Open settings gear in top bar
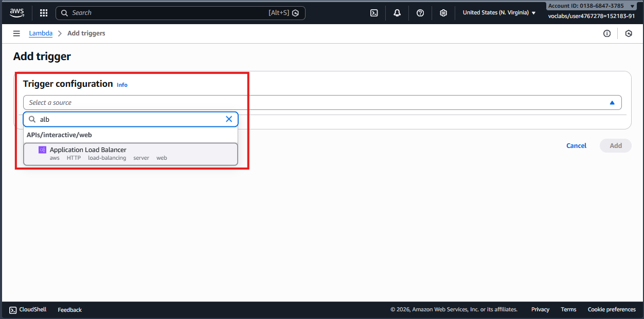Screen dimensions: 644x319 pyautogui.click(x=443, y=13)
